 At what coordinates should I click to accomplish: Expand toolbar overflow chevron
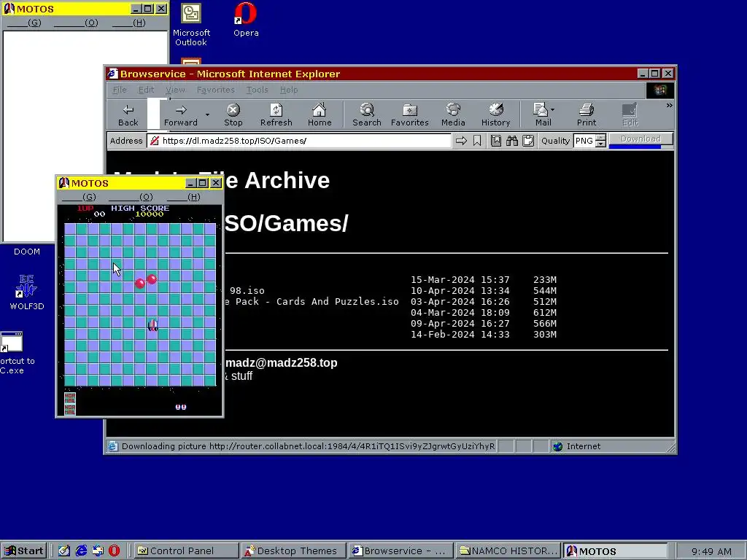(670, 105)
